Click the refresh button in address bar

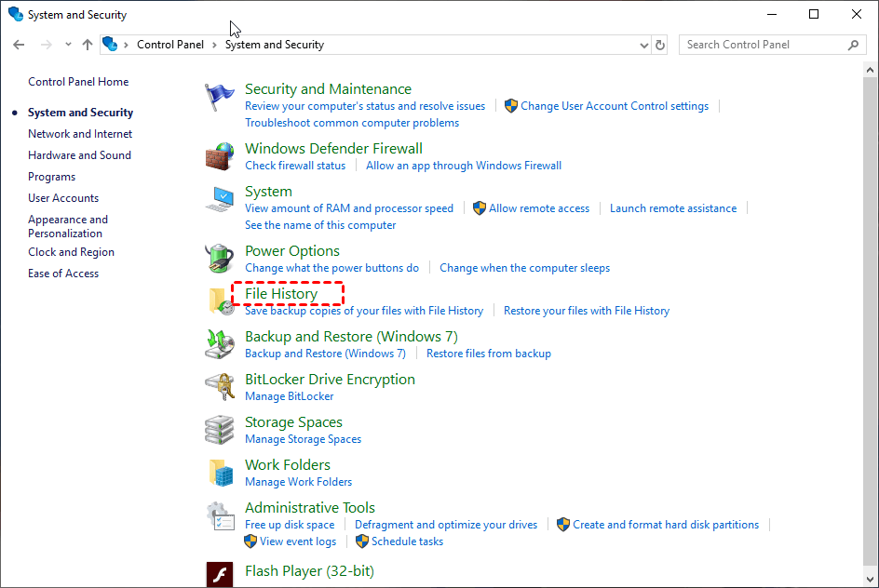[x=660, y=45]
